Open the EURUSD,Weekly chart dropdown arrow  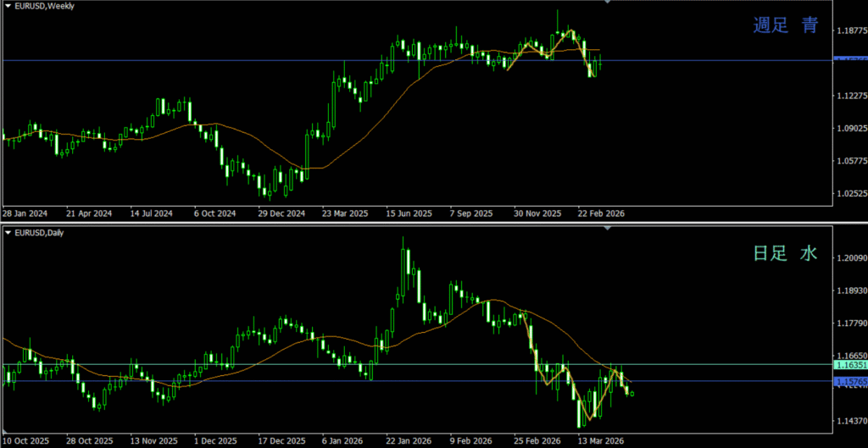click(7, 7)
